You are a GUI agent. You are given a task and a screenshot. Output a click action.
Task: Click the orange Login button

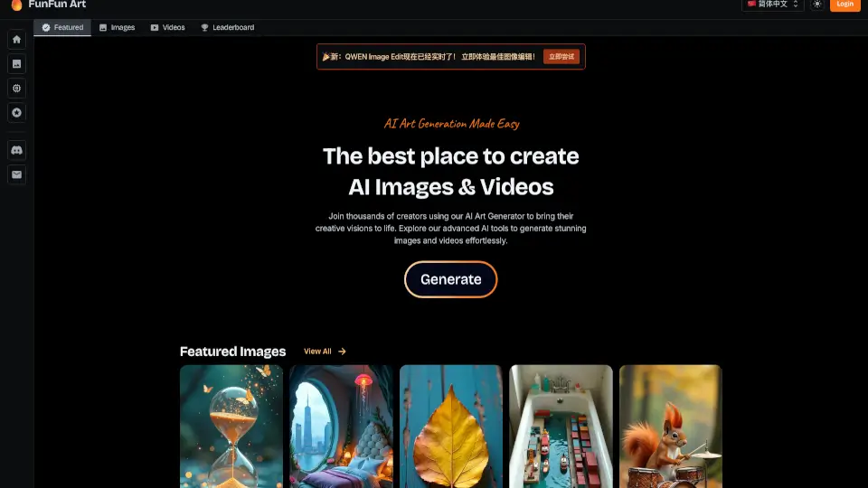[x=844, y=5]
